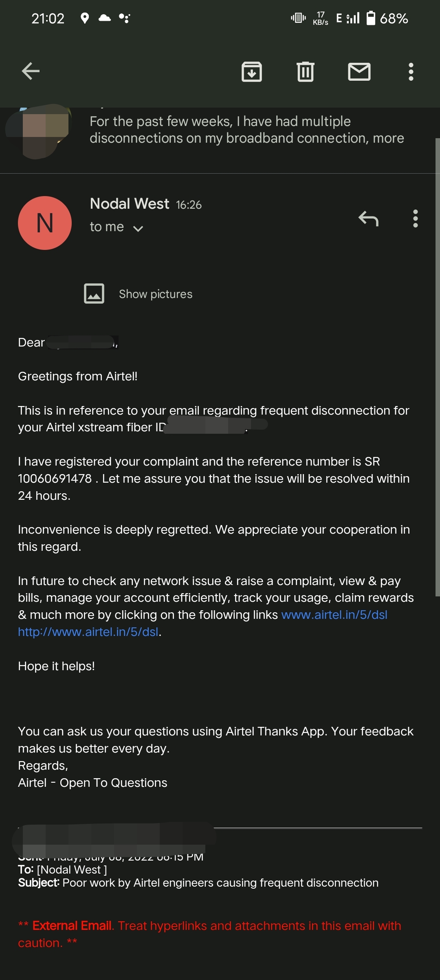The height and width of the screenshot is (980, 440).
Task: Mark the email as unread
Action: pos(359,71)
